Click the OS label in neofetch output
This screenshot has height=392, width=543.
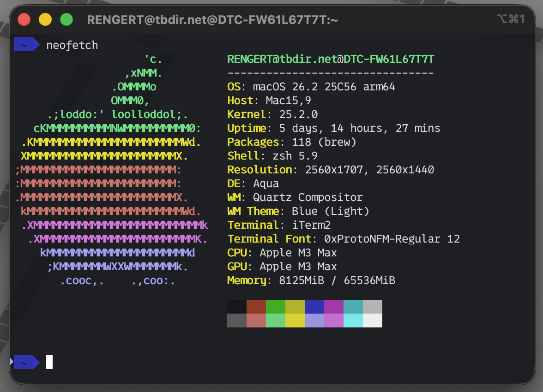coord(234,87)
